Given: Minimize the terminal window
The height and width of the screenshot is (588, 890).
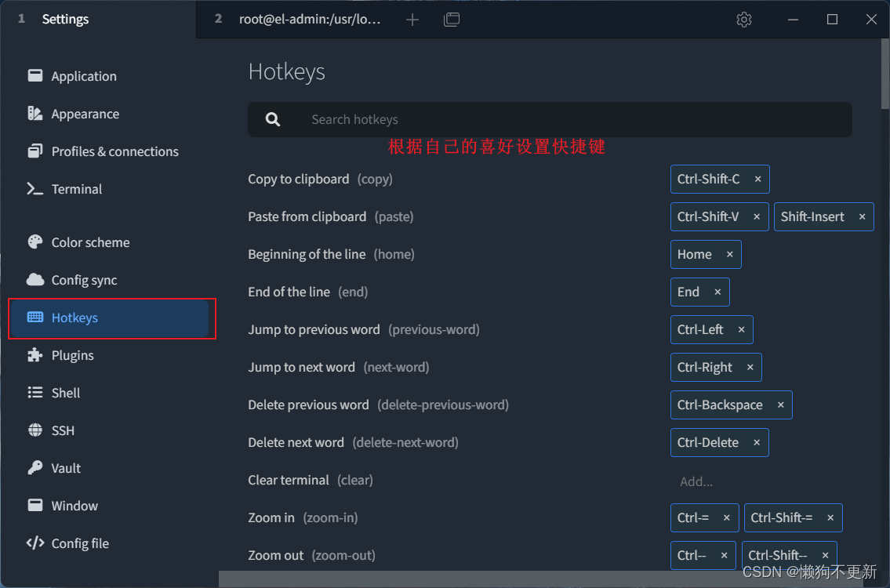Looking at the screenshot, I should click(793, 20).
